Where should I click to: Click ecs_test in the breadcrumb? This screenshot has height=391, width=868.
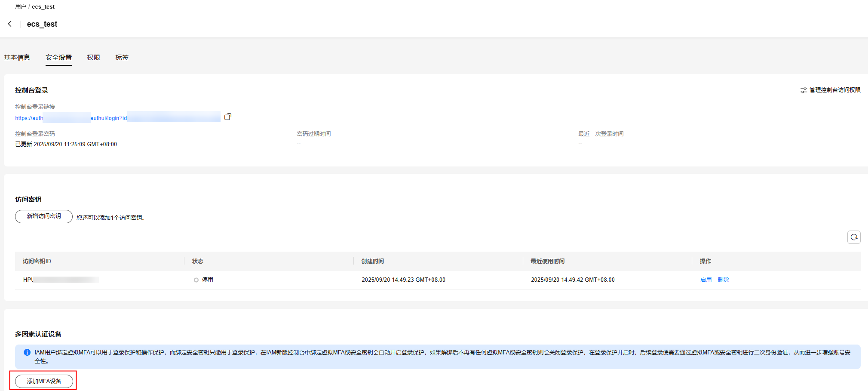click(43, 6)
